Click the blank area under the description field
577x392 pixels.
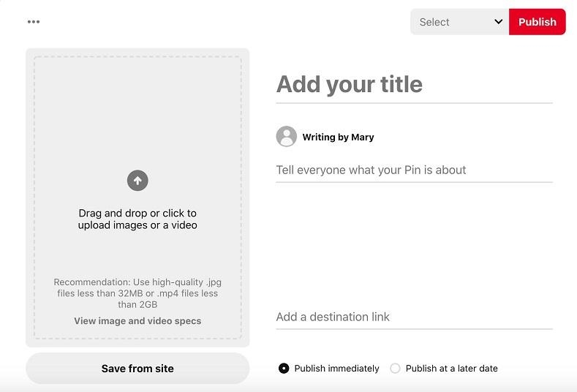pyautogui.click(x=413, y=241)
